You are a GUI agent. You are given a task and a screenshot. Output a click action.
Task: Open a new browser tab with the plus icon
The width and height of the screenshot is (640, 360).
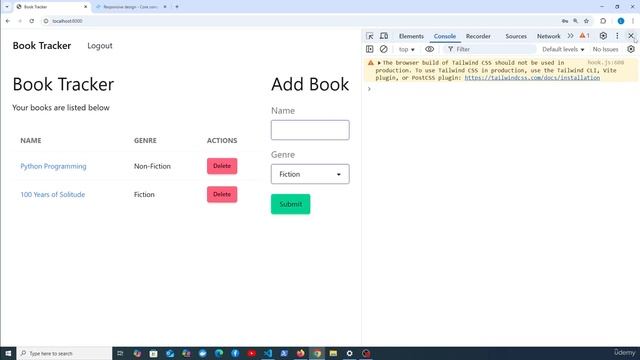click(x=177, y=7)
